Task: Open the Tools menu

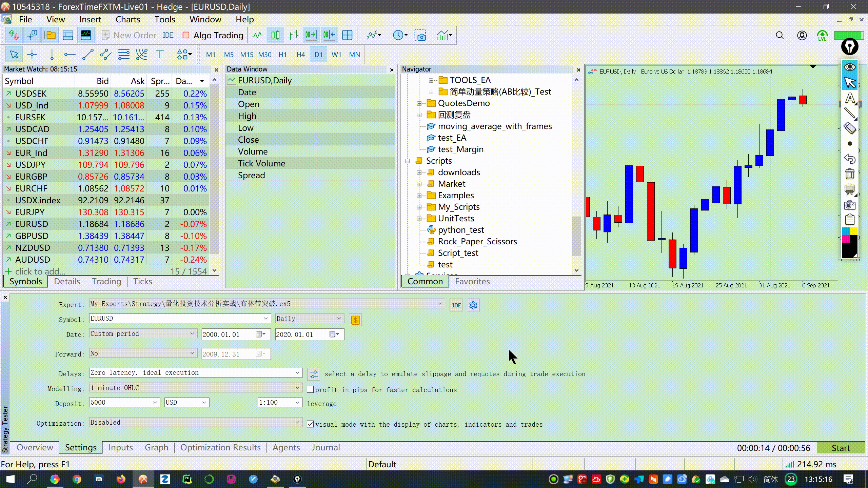Action: point(165,19)
